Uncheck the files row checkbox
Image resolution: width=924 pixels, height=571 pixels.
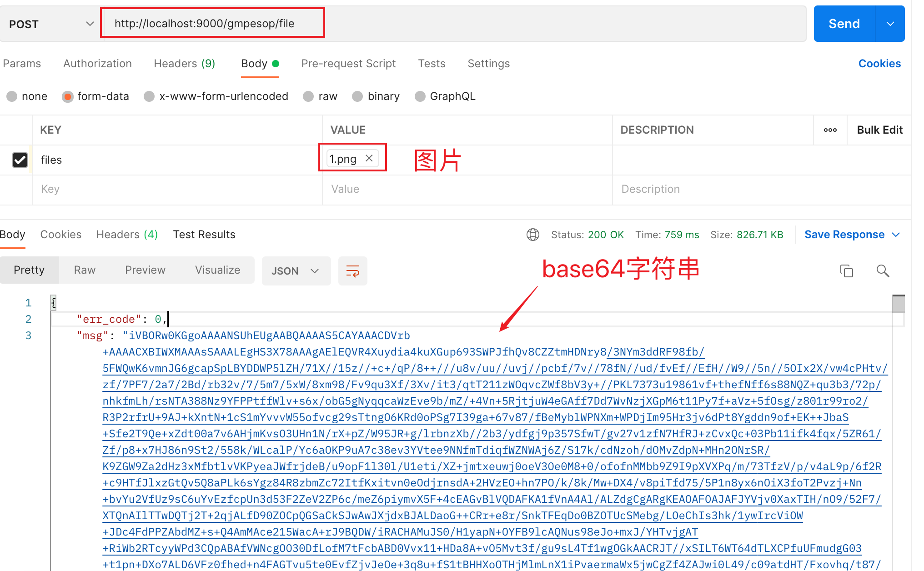20,160
